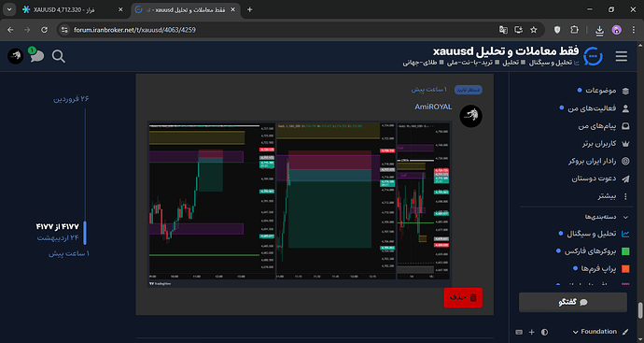
Task: Open keyboard shortcuts icon in sidebar footer
Action: 519,332
